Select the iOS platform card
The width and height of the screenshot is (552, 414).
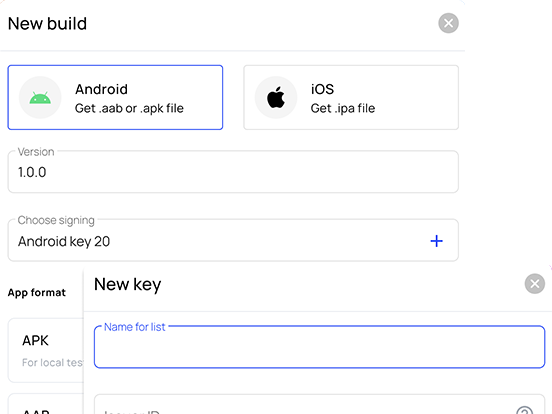click(x=351, y=97)
